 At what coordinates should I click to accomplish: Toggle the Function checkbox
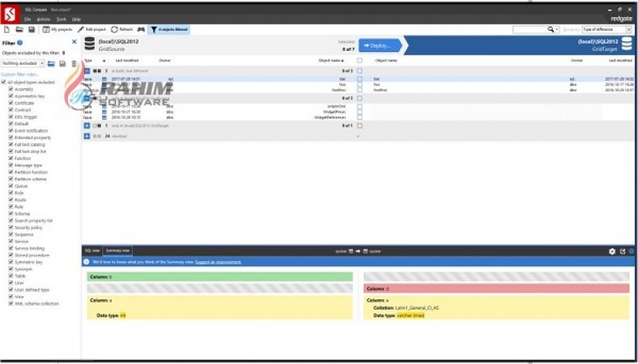coord(11,159)
